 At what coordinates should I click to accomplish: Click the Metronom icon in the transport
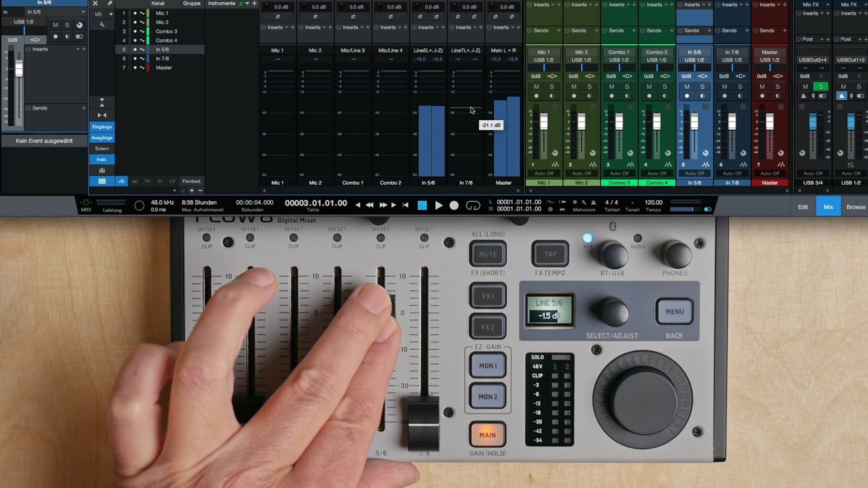point(594,202)
